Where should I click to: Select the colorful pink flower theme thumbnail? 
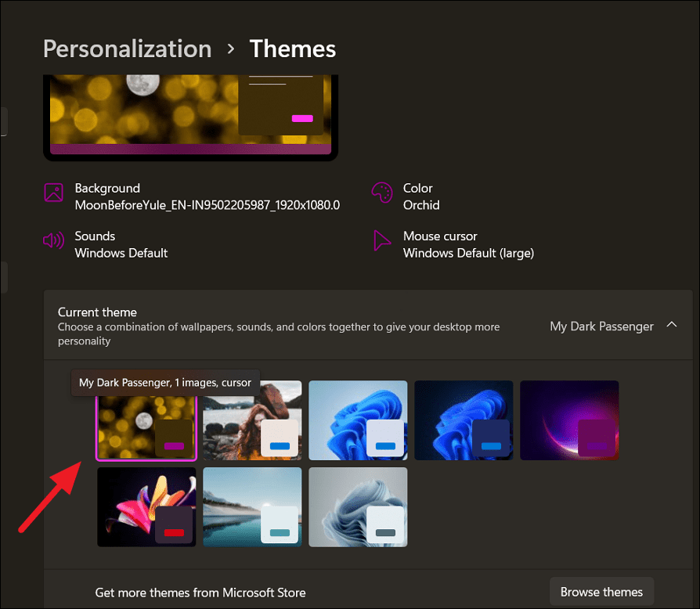click(146, 507)
